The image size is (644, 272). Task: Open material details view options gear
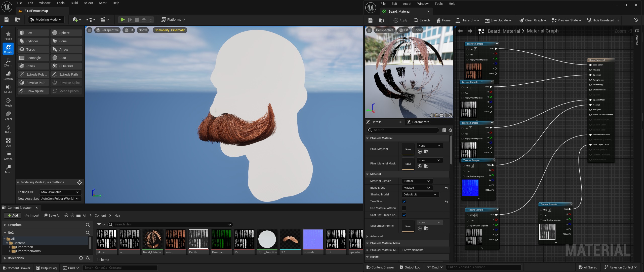tap(450, 130)
